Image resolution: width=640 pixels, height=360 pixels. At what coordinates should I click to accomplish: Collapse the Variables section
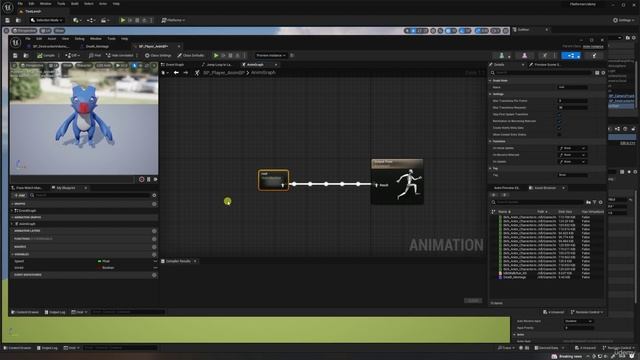pyautogui.click(x=12, y=255)
